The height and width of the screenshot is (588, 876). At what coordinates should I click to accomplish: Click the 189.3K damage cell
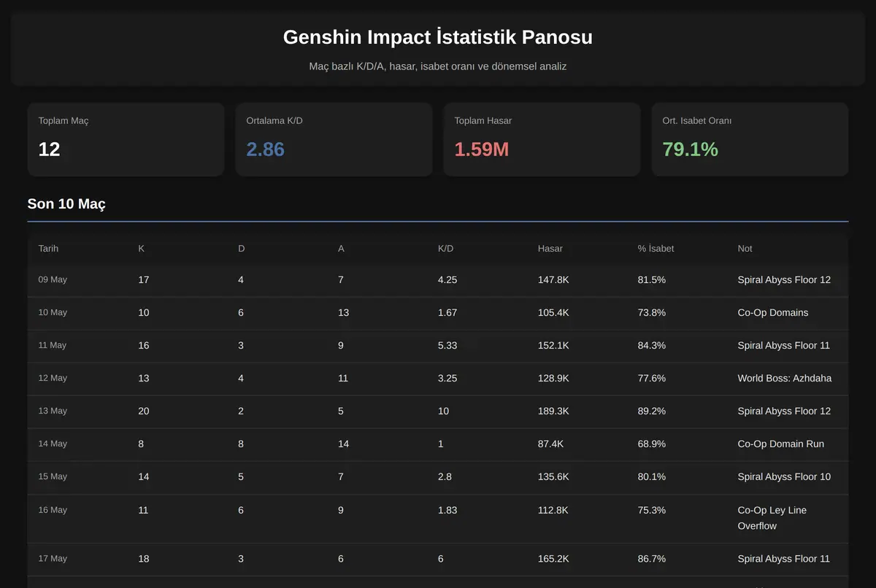coord(553,411)
